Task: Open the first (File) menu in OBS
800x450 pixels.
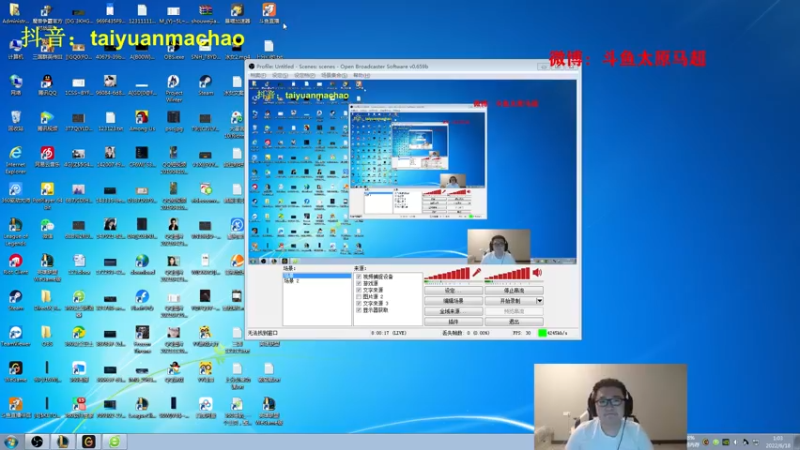Action: 258,75
